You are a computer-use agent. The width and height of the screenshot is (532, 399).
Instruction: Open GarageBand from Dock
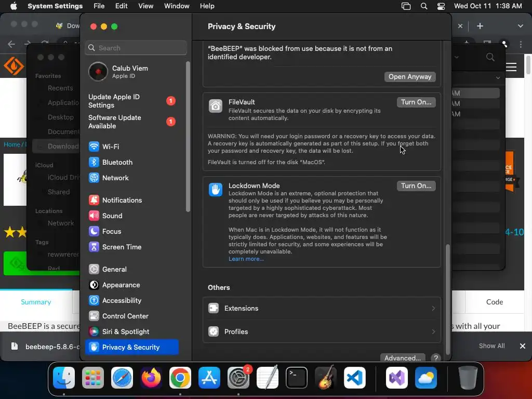(326, 378)
